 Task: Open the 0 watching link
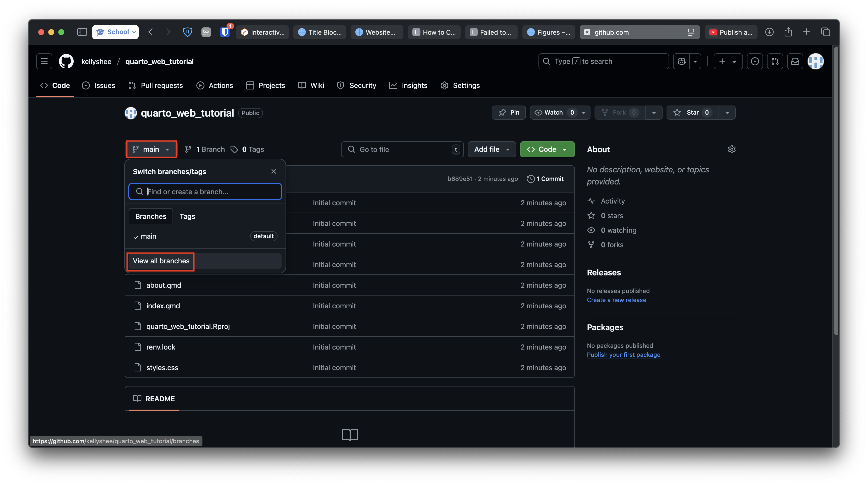(x=612, y=230)
